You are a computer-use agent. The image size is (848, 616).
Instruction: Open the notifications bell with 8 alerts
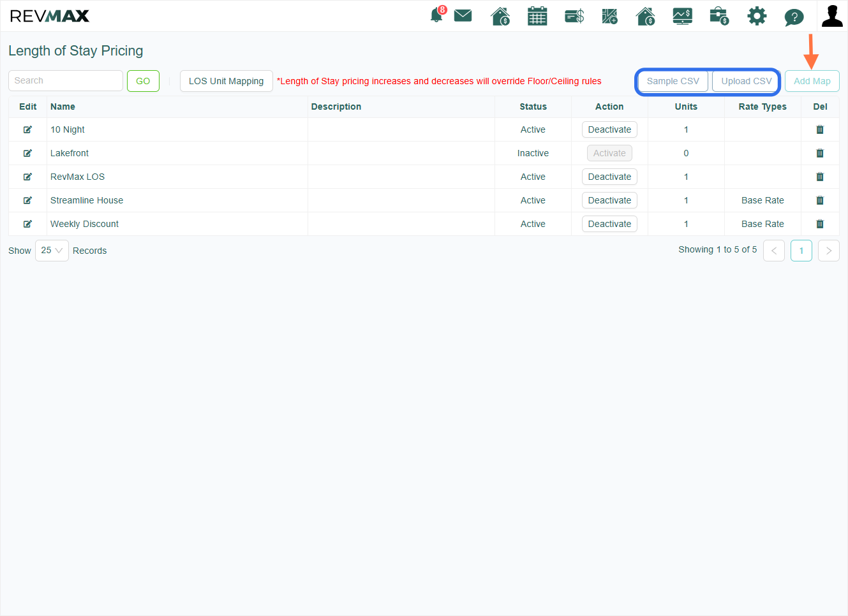pos(438,15)
